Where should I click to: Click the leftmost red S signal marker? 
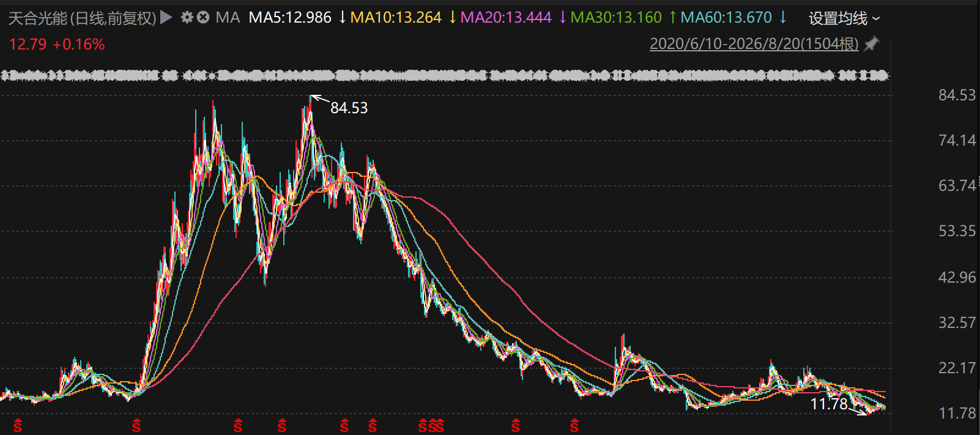(x=18, y=426)
